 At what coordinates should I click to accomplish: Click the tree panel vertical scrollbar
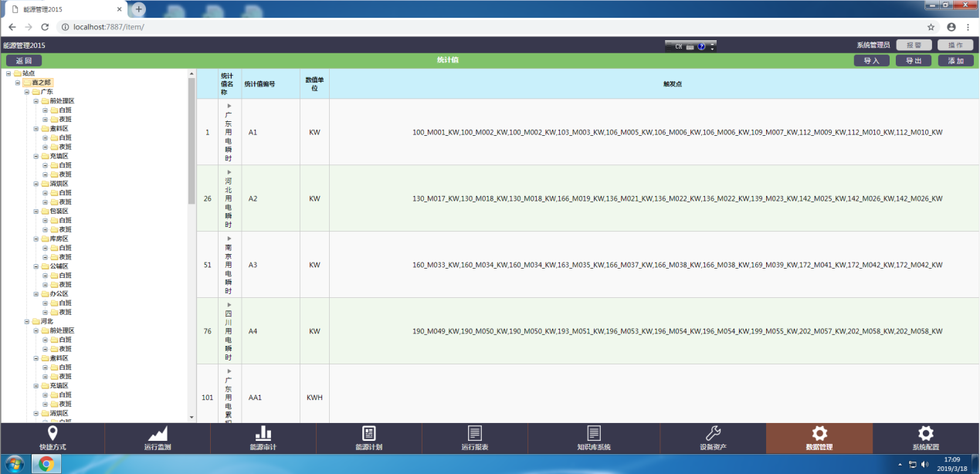tap(192, 139)
